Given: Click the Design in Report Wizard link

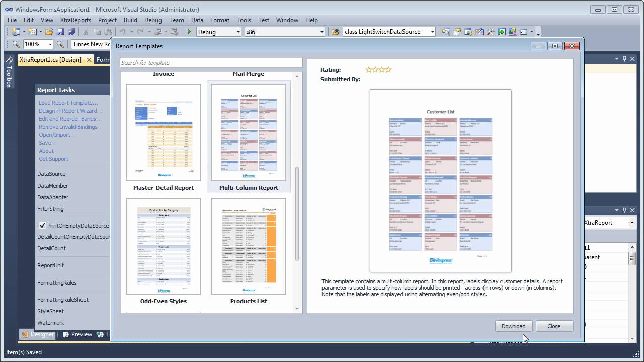Looking at the screenshot, I should click(70, 111).
